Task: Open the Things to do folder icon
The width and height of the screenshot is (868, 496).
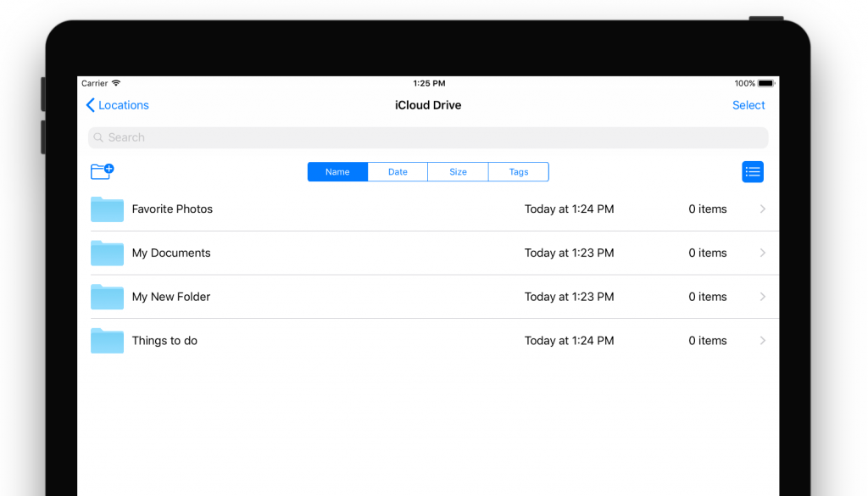Action: click(x=106, y=340)
